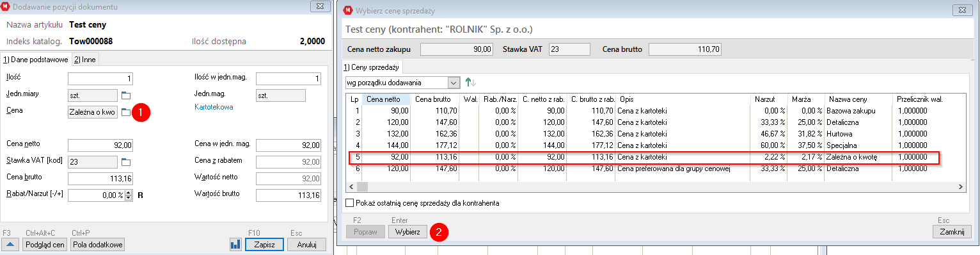The image size is (980, 255).
Task: Click the Ilość input field
Action: click(x=101, y=79)
